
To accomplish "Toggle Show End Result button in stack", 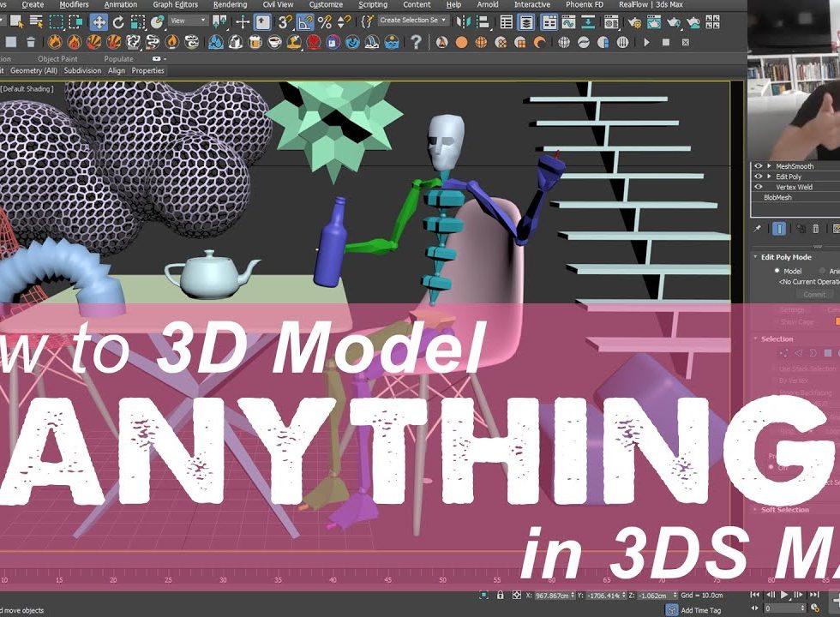I will point(779,229).
